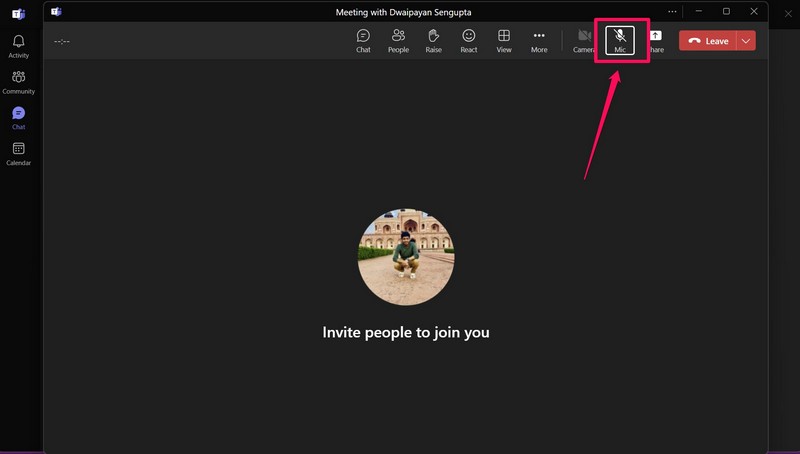This screenshot has height=454, width=800.
Task: Raise your hand in the meeting
Action: (433, 41)
